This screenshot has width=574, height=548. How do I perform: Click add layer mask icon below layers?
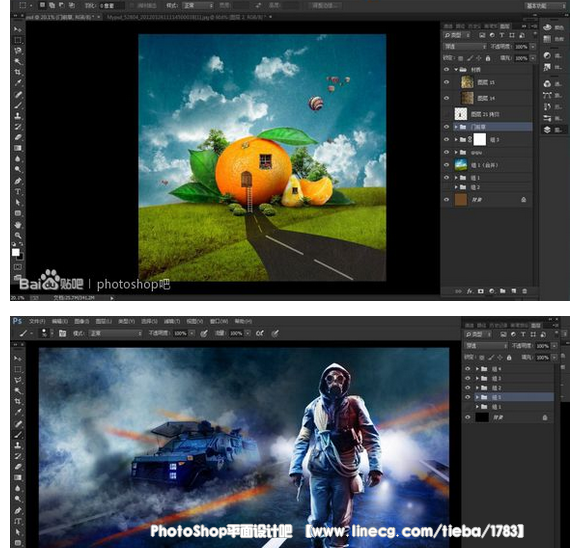point(481,291)
